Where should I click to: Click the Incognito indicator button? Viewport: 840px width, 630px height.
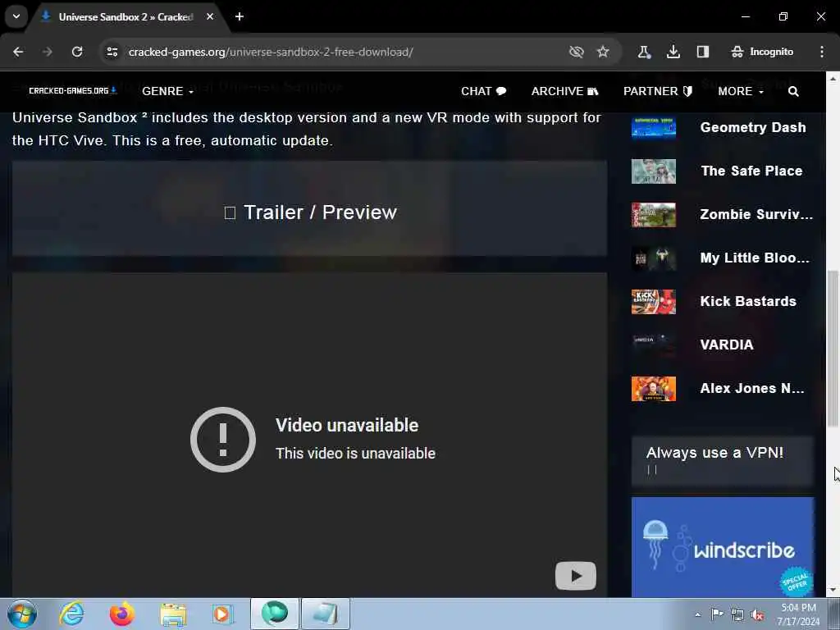click(x=762, y=52)
